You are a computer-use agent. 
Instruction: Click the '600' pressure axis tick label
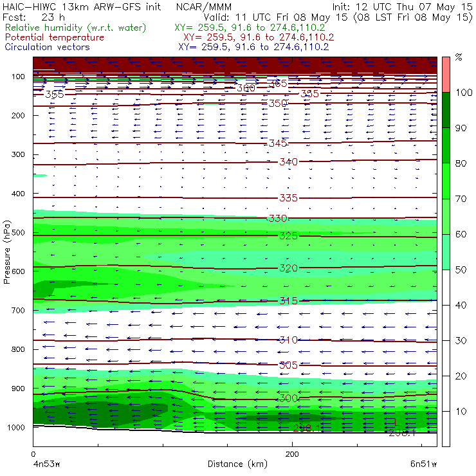tap(18, 271)
